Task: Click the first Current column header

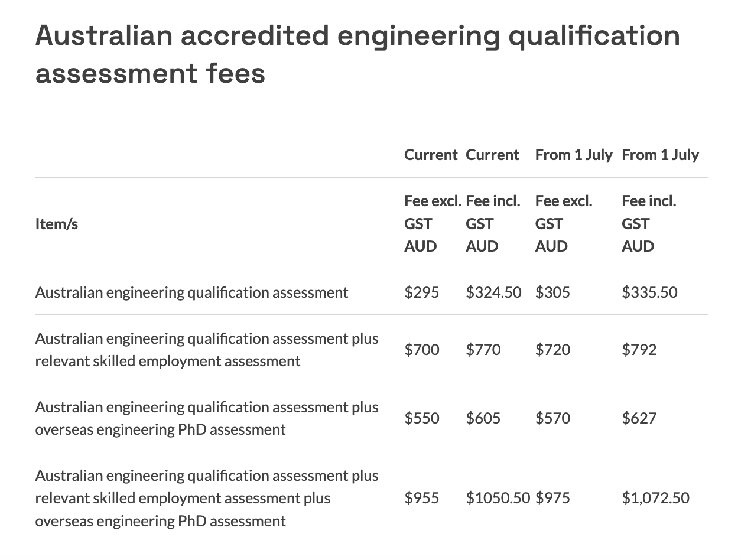Action: (x=431, y=155)
